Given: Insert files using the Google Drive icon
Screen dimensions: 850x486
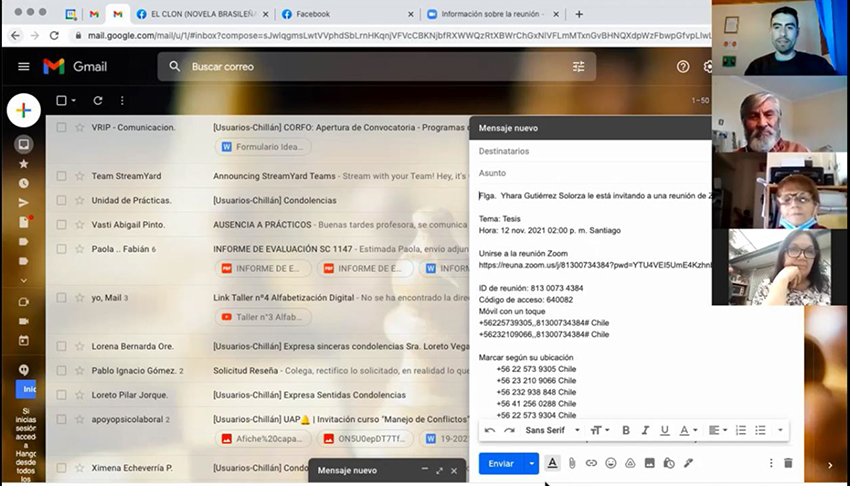Looking at the screenshot, I should (630, 463).
